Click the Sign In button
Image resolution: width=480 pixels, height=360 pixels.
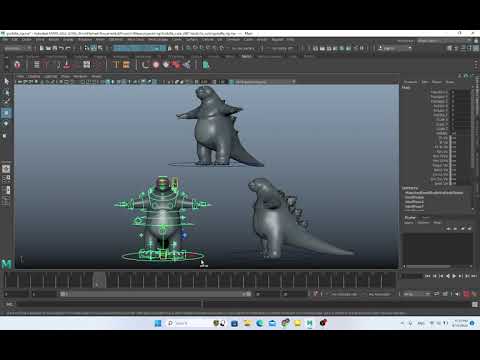point(395,48)
